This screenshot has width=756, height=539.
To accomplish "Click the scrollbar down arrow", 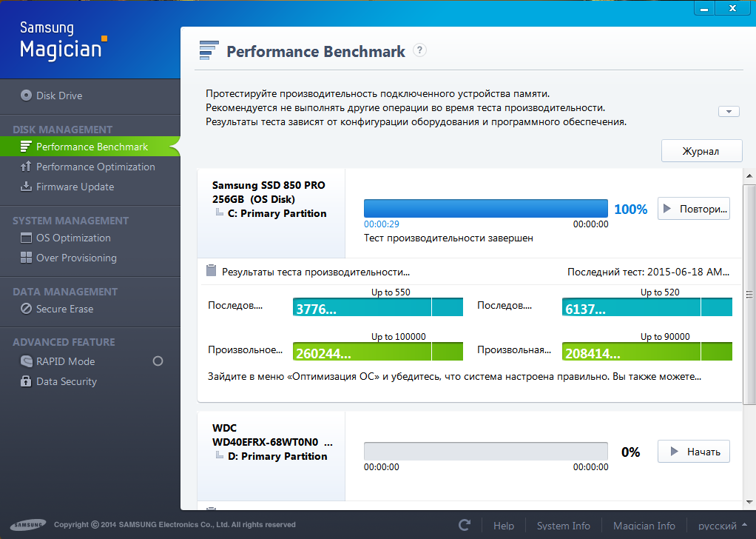I will [x=749, y=502].
